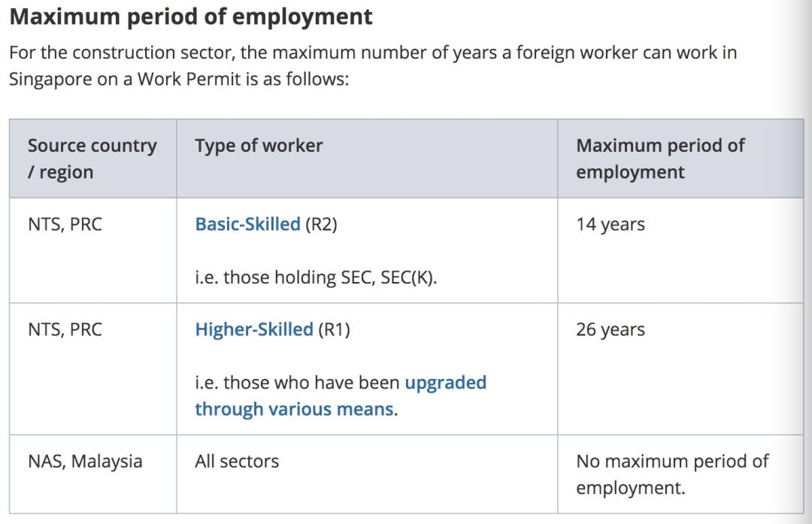Screen dimensions: 812x524
Task: Click the "All sectors" cell
Action: point(237,461)
